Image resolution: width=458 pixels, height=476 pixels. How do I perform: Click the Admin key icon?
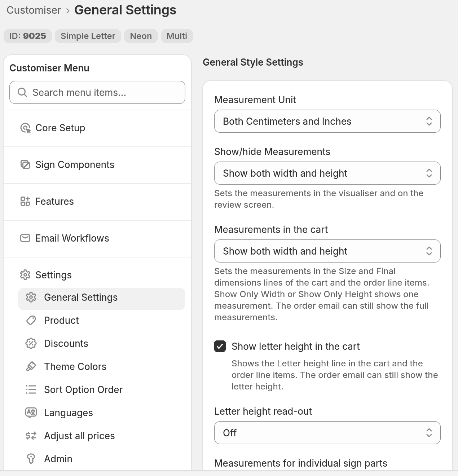point(31,459)
